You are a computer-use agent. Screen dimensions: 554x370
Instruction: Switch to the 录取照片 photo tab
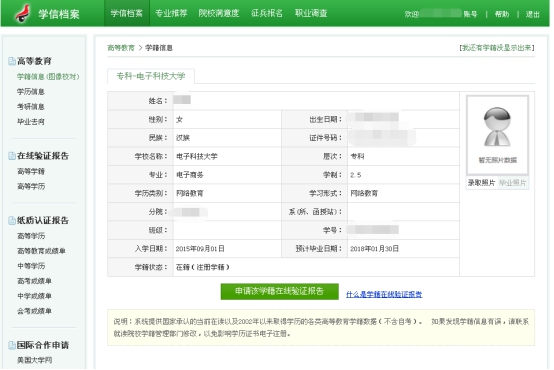(x=481, y=183)
